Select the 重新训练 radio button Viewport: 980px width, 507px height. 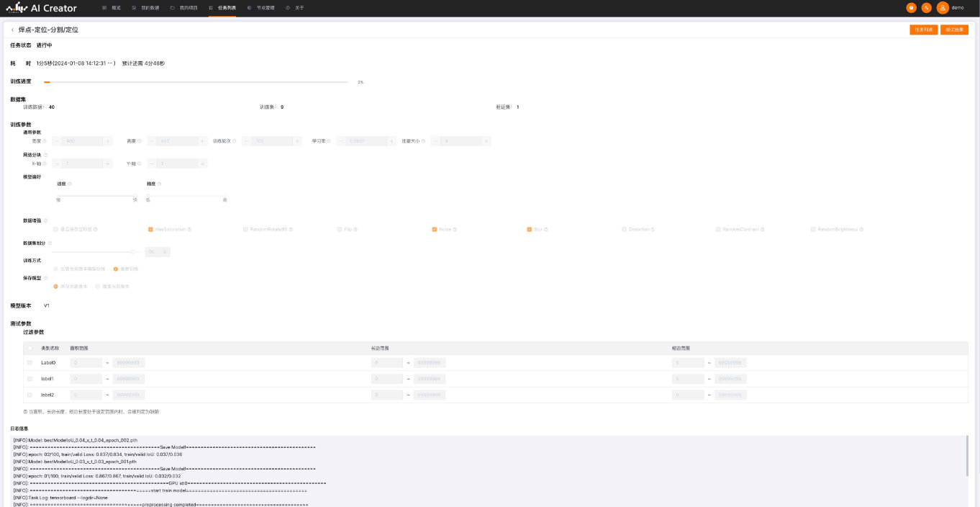[x=116, y=269]
